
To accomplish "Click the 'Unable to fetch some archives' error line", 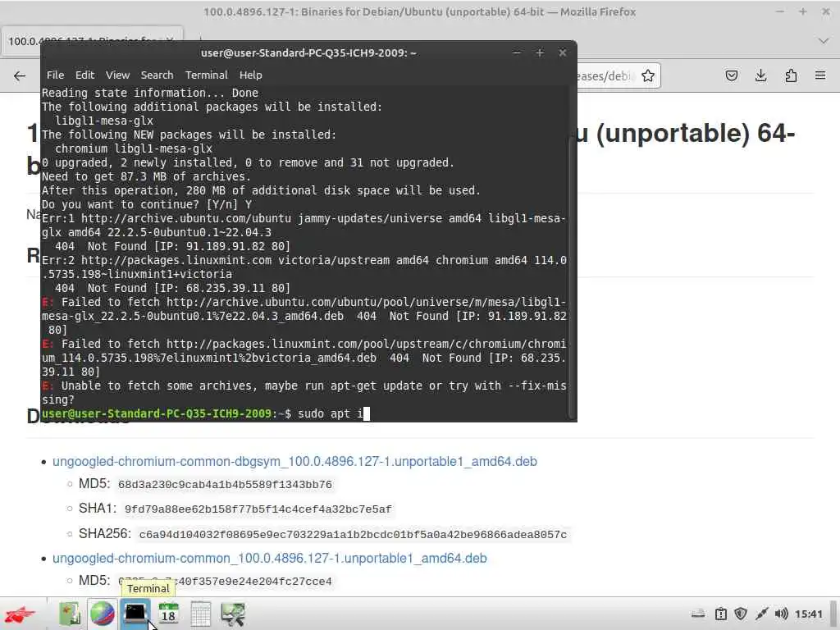I will (x=304, y=393).
